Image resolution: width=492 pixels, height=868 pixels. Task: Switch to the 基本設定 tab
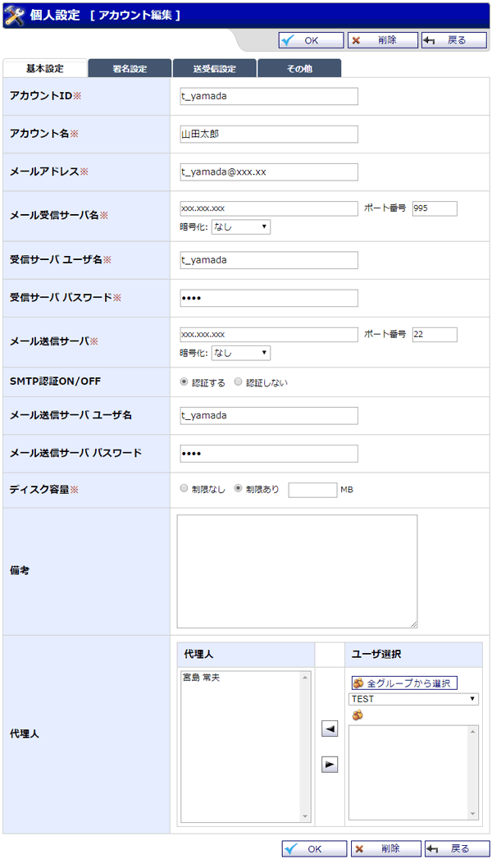click(45, 68)
